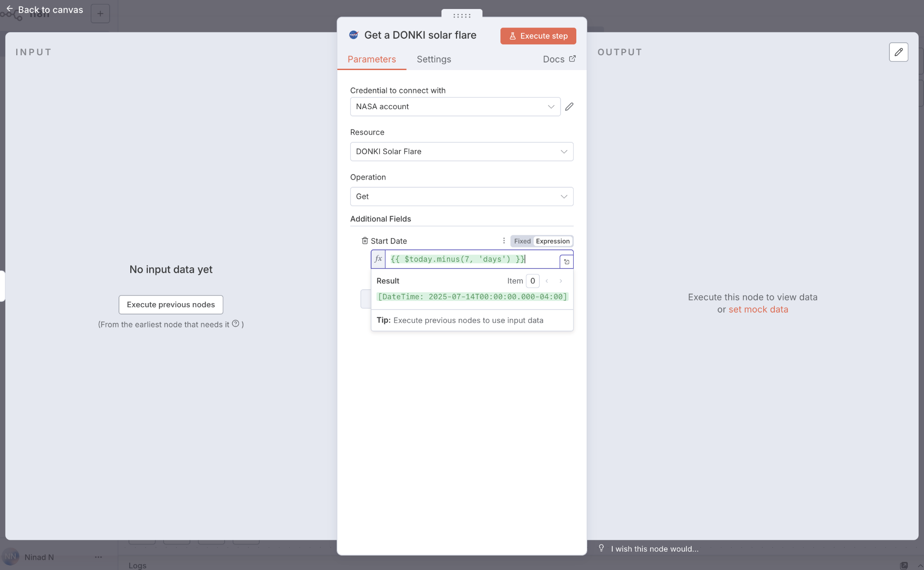Screen dimensions: 924x570
Task: Expand the Operation Get dropdown
Action: tap(461, 197)
